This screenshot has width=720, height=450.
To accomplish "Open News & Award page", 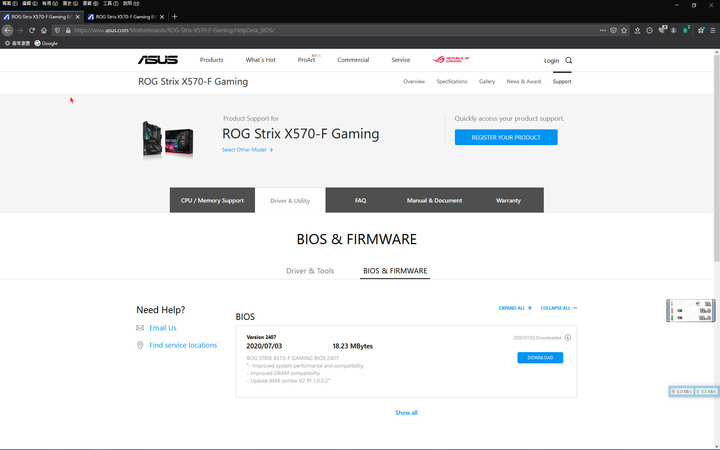I will click(x=523, y=81).
